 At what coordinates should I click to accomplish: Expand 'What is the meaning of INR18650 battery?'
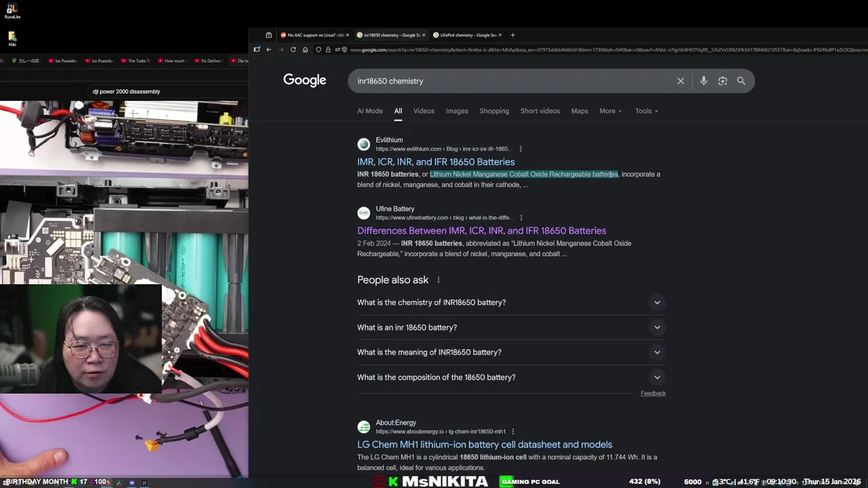(x=511, y=352)
